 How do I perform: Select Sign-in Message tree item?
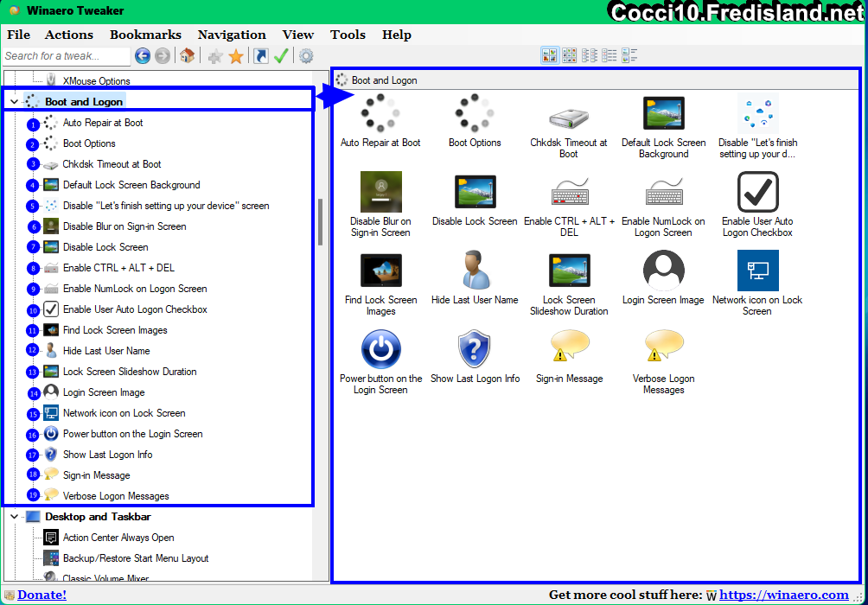(96, 475)
